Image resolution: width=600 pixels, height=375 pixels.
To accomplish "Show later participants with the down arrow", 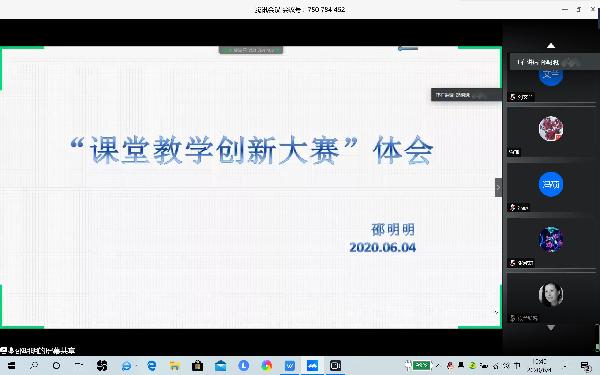I will tap(551, 328).
